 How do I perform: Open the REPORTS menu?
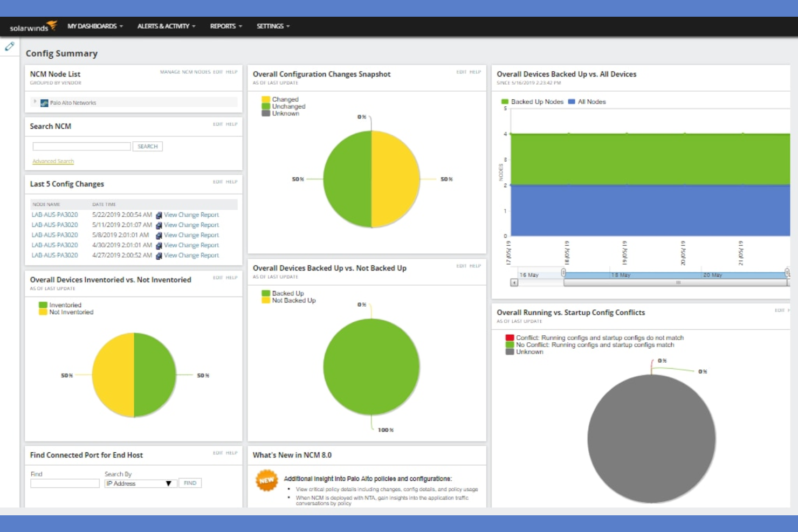tap(224, 25)
